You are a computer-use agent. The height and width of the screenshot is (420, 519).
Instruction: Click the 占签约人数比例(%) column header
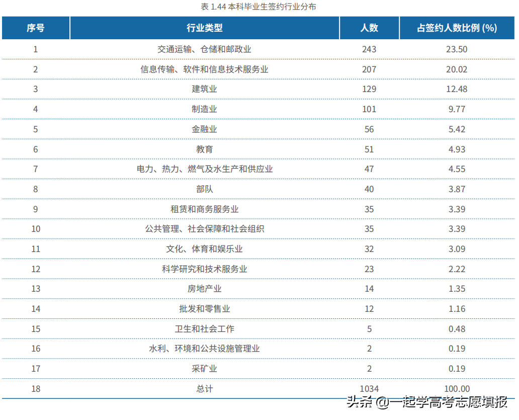(x=457, y=28)
